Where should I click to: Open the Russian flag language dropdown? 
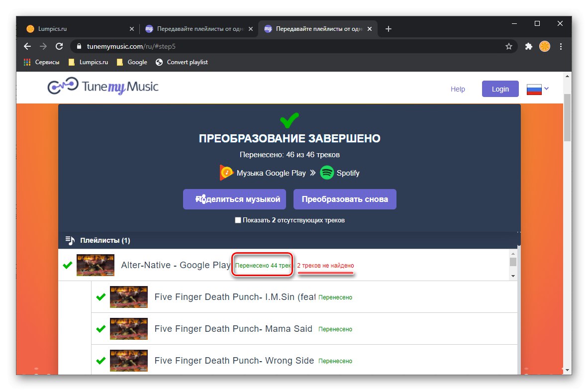click(x=537, y=89)
